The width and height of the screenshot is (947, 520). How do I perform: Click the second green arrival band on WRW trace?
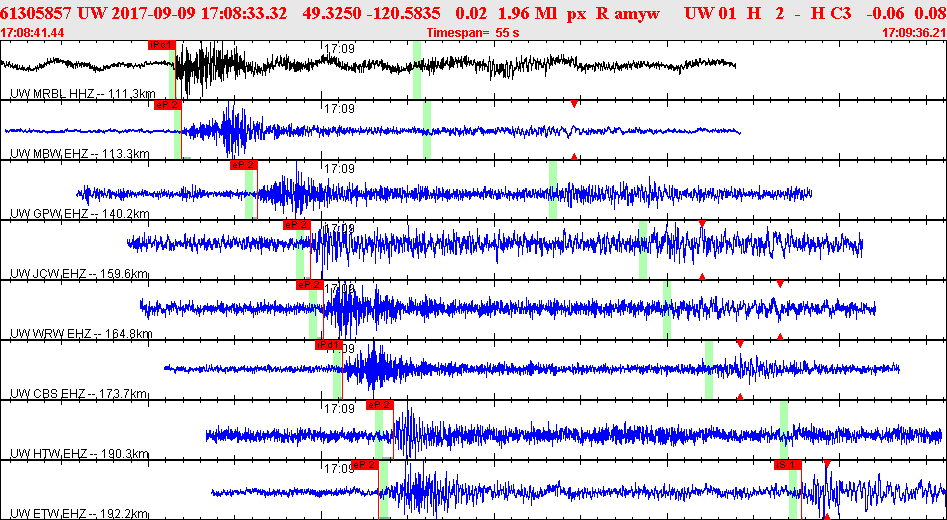667,310
